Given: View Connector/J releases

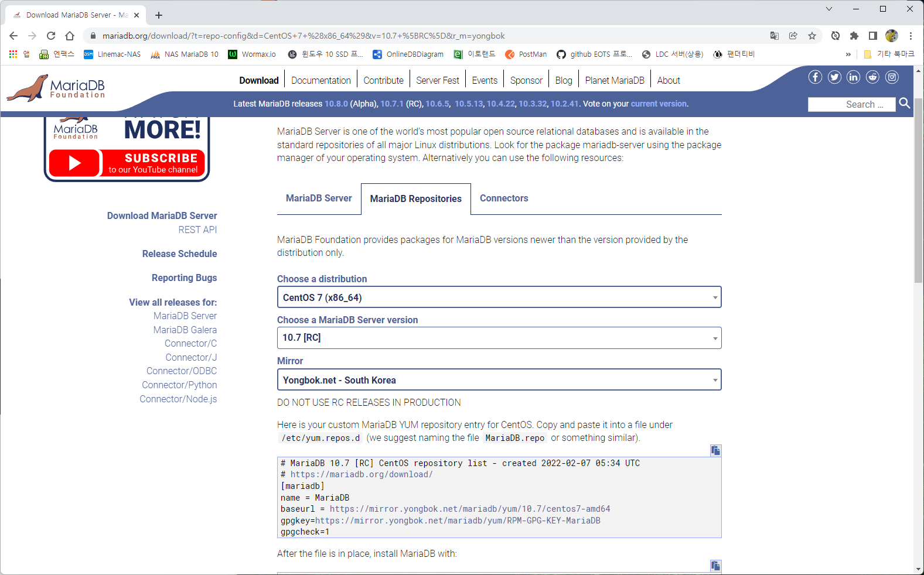Looking at the screenshot, I should click(191, 358).
